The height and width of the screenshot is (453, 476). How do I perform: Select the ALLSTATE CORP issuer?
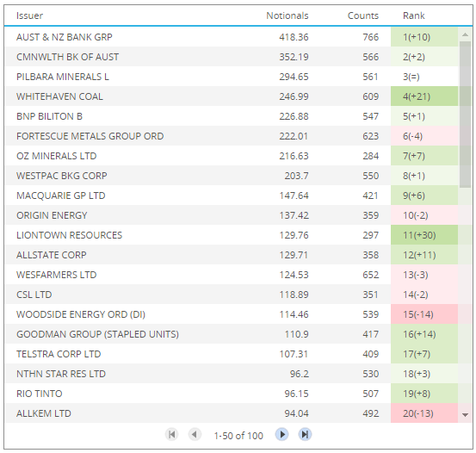pyautogui.click(x=52, y=255)
